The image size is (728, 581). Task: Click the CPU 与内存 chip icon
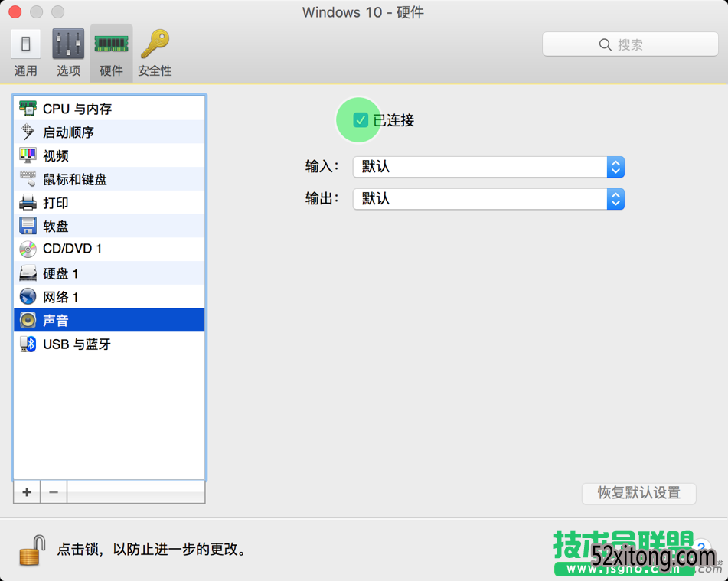[x=28, y=108]
